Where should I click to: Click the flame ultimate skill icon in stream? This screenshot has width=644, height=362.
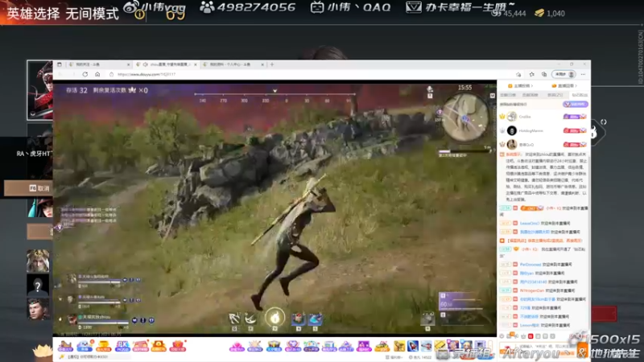click(275, 317)
